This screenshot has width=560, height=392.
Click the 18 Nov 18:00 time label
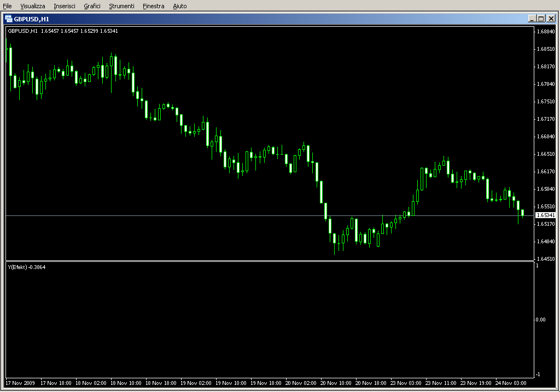[x=161, y=383]
